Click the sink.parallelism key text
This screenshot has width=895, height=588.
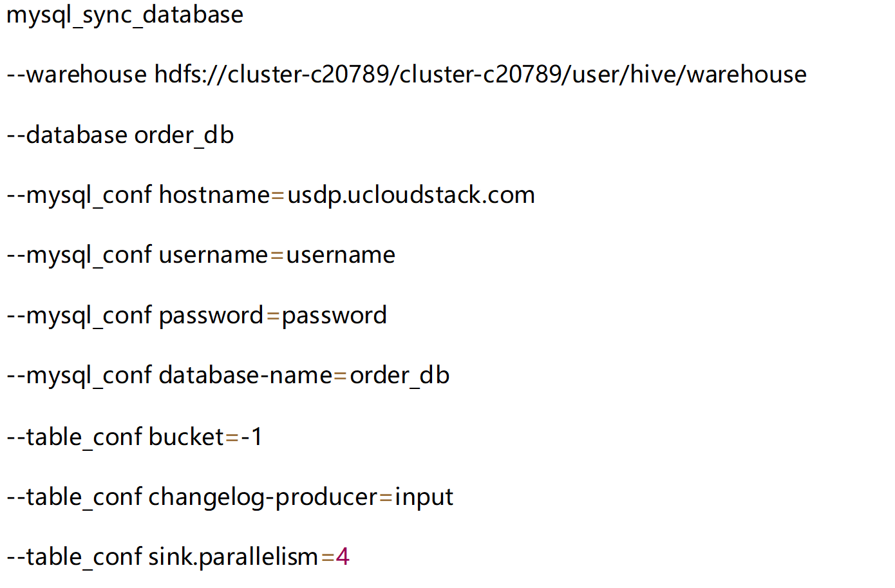point(233,557)
